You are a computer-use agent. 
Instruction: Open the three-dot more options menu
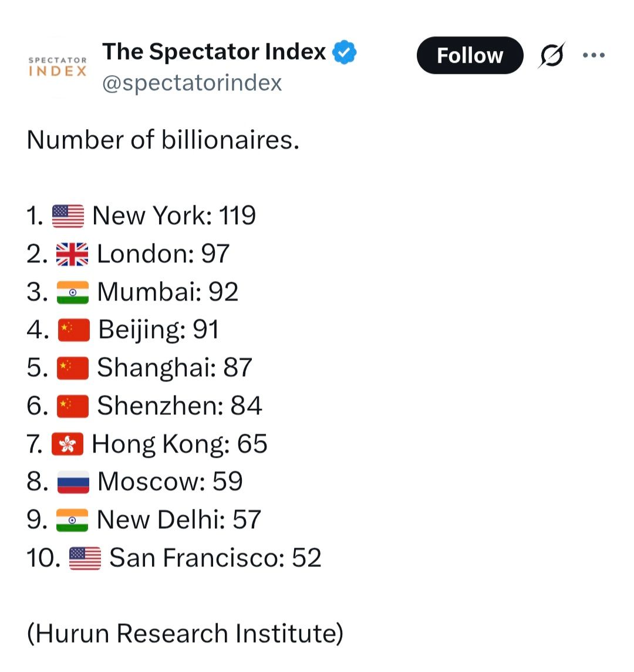[x=593, y=56]
